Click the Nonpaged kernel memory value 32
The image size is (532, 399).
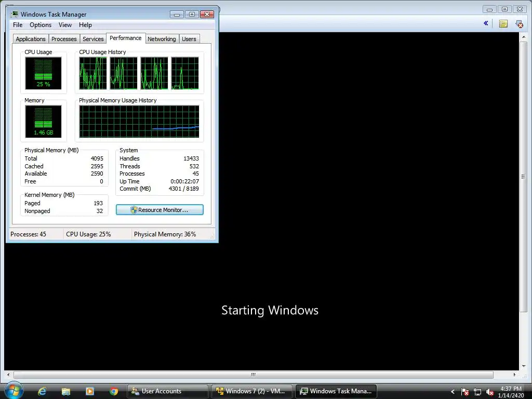pos(100,211)
